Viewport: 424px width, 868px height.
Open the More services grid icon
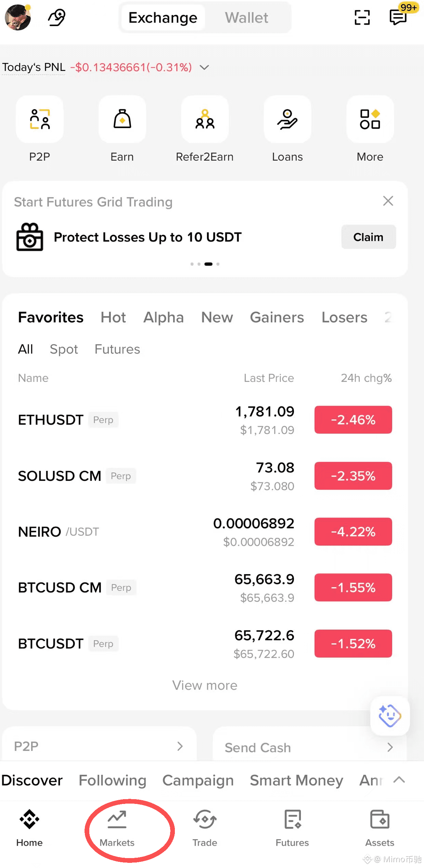(x=370, y=119)
